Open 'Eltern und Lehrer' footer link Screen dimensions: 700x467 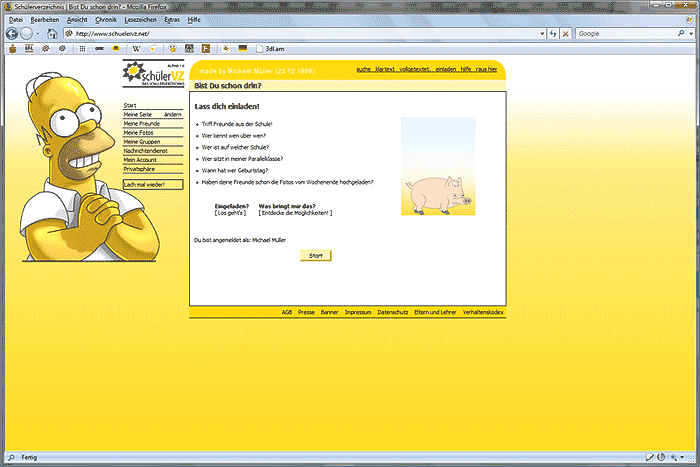(x=435, y=312)
